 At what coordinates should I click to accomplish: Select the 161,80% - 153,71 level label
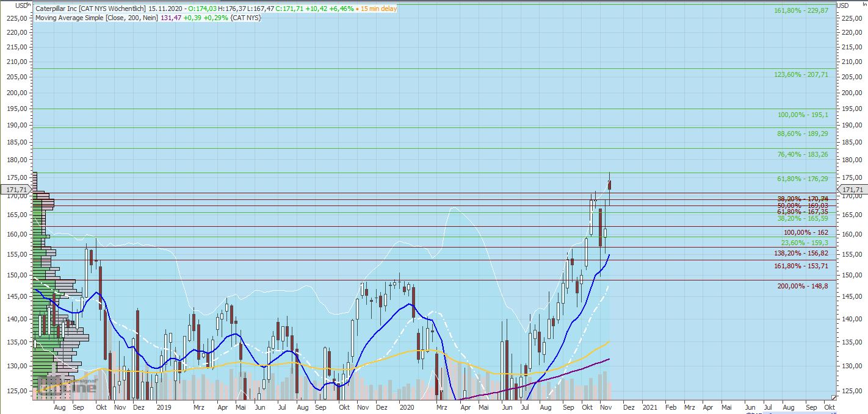tap(801, 266)
